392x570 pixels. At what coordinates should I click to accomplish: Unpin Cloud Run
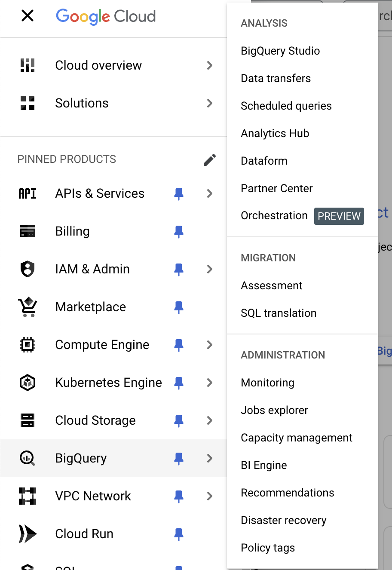[x=179, y=534]
